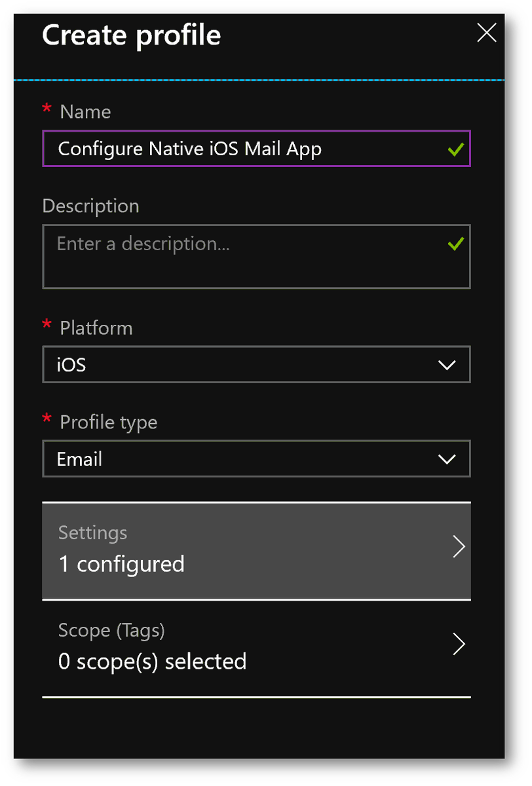Screen dimensions: 532x786
Task: Click the 0 scope(s) selected link
Action: pyautogui.click(x=153, y=662)
